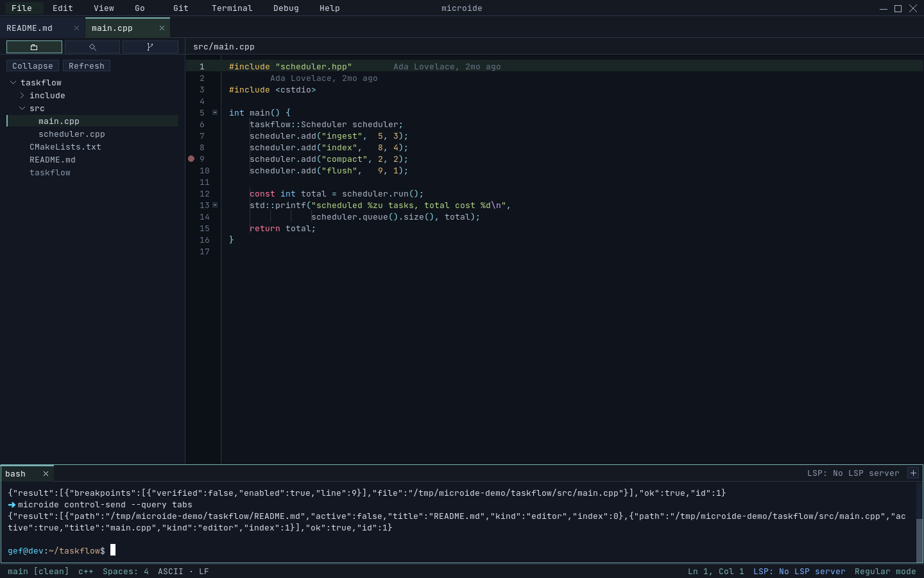Open README.md in the file tree

tap(92, 160)
